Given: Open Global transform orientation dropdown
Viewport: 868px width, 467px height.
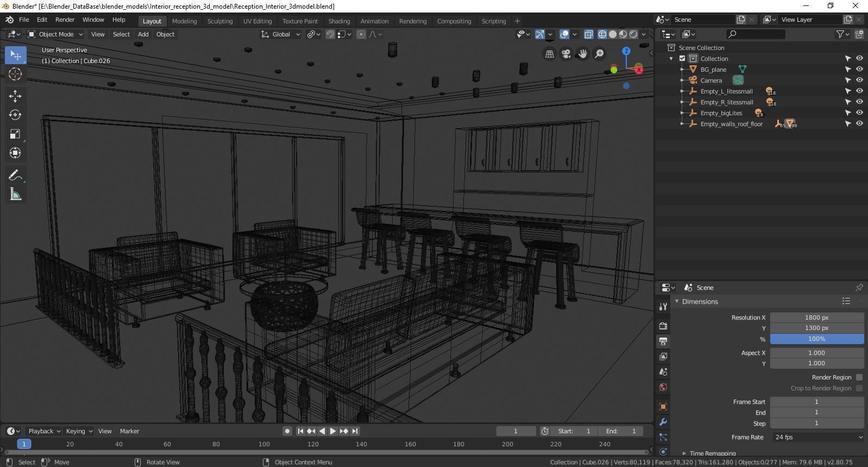Looking at the screenshot, I should (x=280, y=34).
